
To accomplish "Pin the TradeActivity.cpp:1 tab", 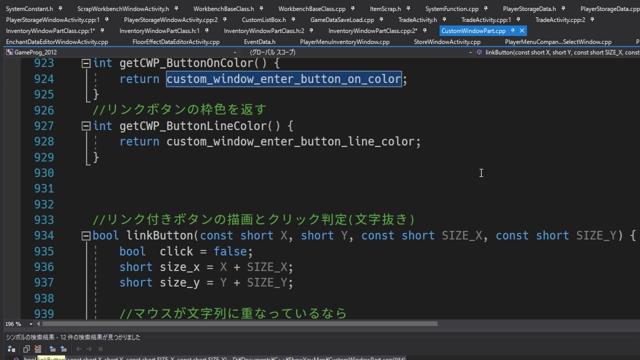I will pos(518,19).
